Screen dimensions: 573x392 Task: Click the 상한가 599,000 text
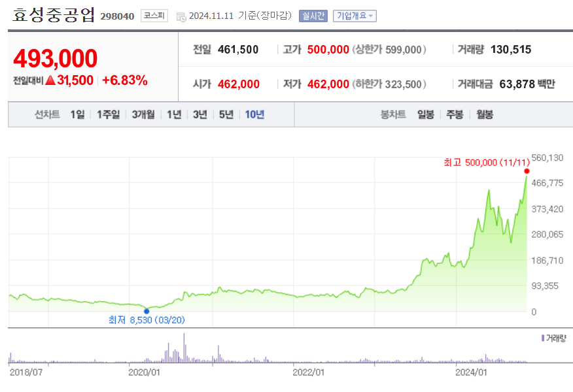pyautogui.click(x=389, y=50)
